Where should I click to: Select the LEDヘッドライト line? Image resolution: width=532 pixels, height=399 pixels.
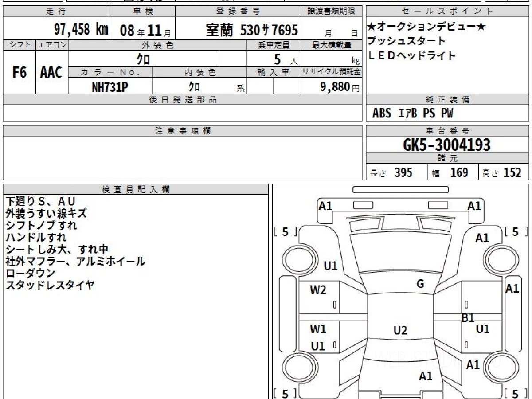pos(412,55)
